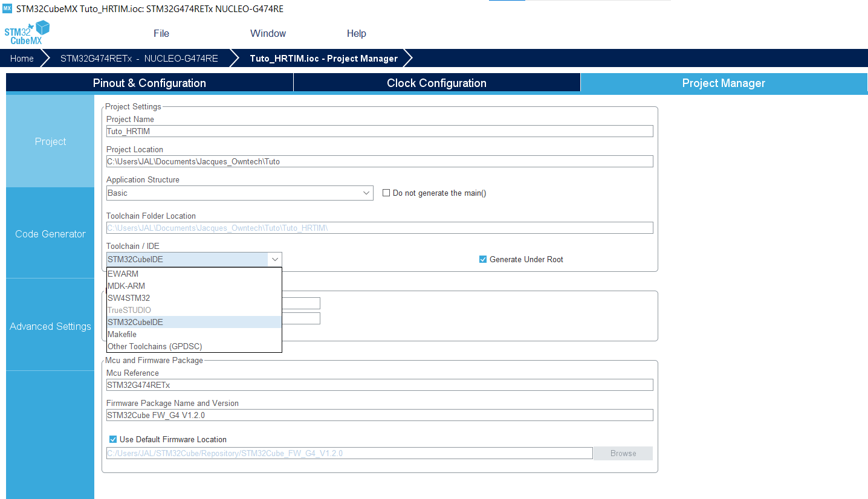Click the Toolchain Folder Location field

[x=380, y=228]
